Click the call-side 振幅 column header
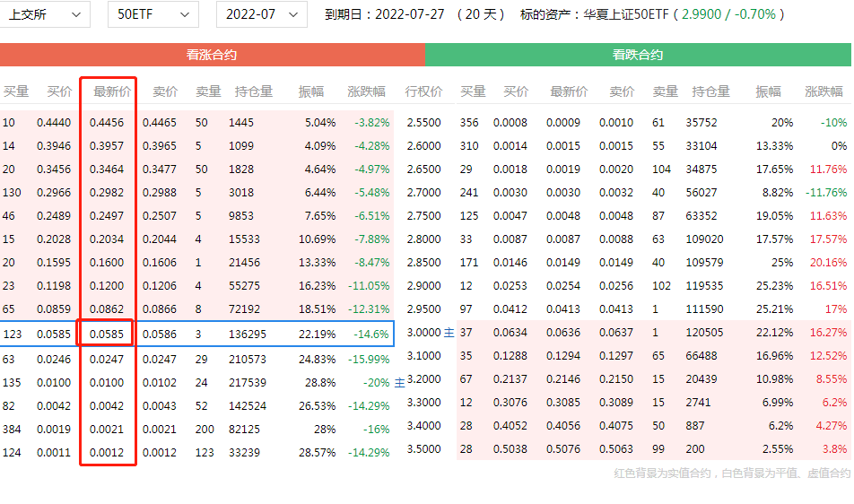Screen dimensions: 854x504 tap(311, 91)
